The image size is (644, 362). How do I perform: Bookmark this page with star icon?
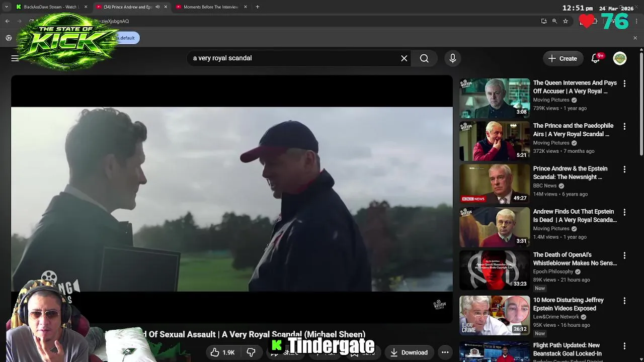click(x=566, y=21)
